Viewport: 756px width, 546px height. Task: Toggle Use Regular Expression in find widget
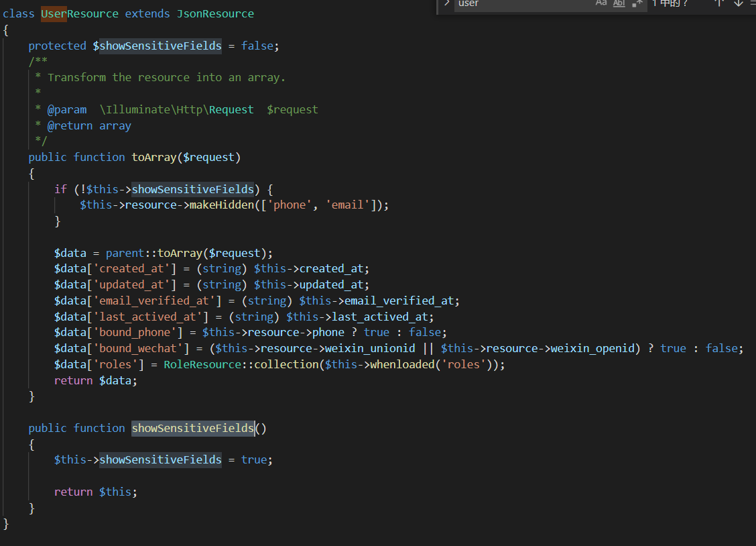coord(637,3)
